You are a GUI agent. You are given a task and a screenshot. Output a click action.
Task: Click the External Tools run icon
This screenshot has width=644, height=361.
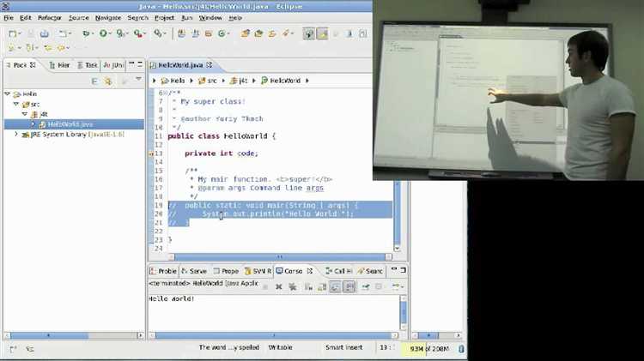(x=137, y=33)
